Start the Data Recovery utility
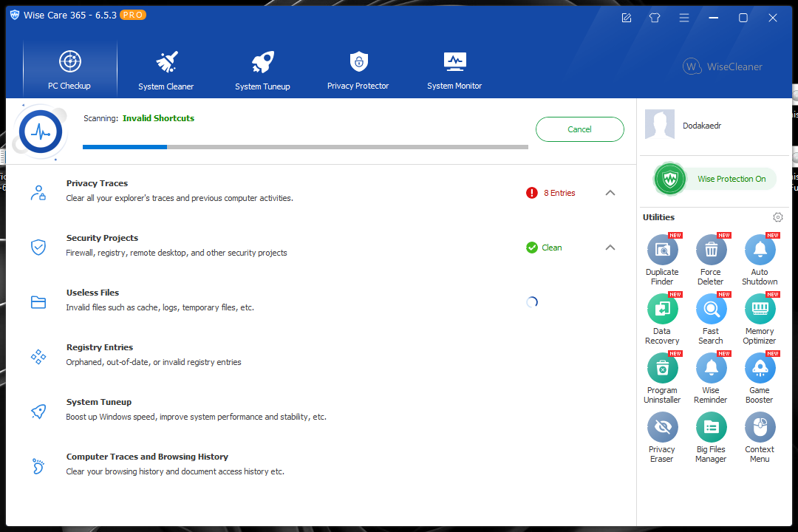Image resolution: width=798 pixels, height=532 pixels. tap(662, 318)
